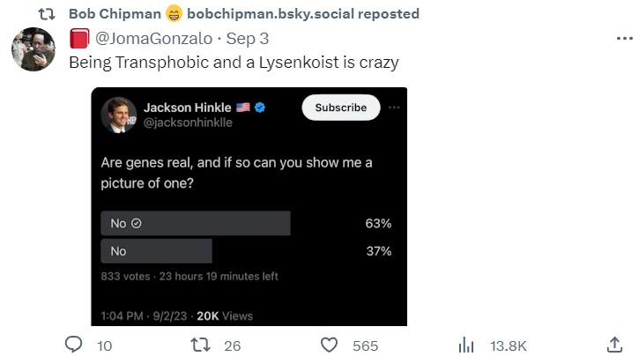Click the reposted arrows icon beside Bob Chipman
639x364 pixels.
(51, 14)
